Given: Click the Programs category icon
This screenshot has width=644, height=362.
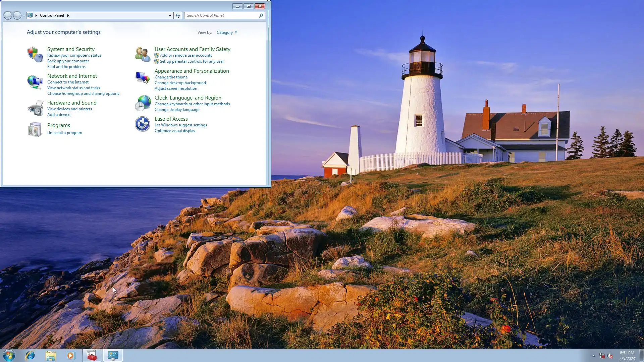Looking at the screenshot, I should 35,129.
